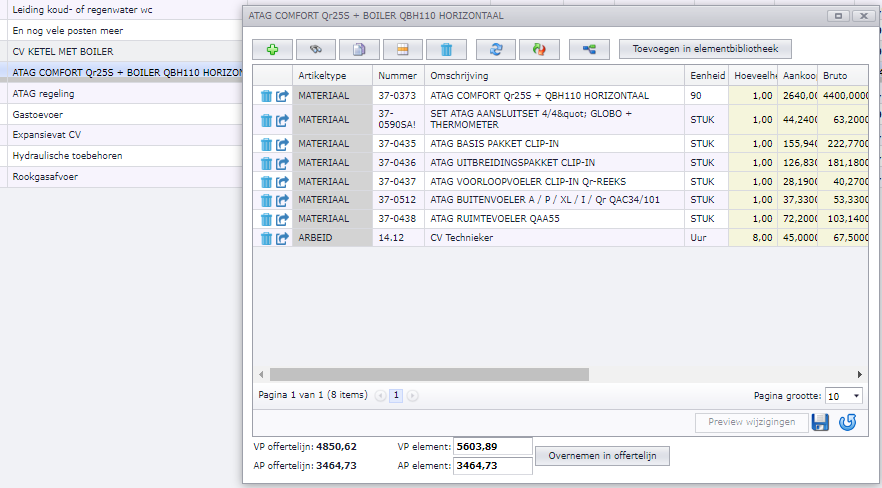This screenshot has height=488, width=882.
Task: Click the next page arrow in pager
Action: pyautogui.click(x=412, y=396)
